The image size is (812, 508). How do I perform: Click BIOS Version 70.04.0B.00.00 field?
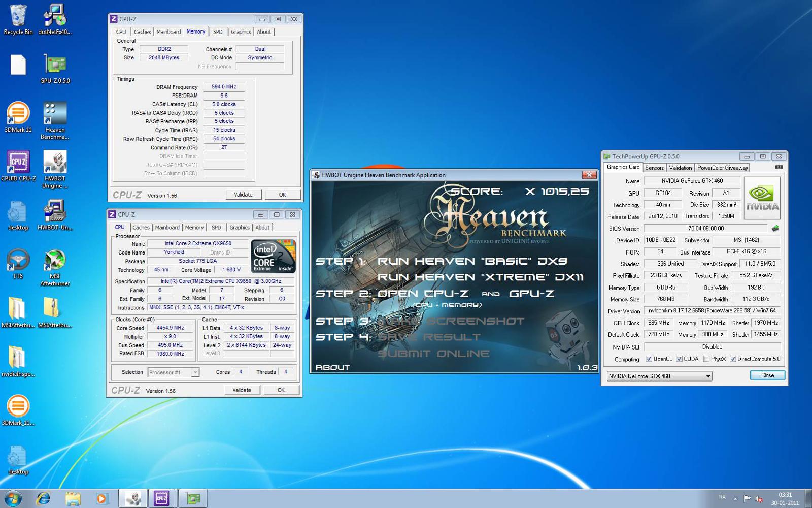pyautogui.click(x=706, y=229)
